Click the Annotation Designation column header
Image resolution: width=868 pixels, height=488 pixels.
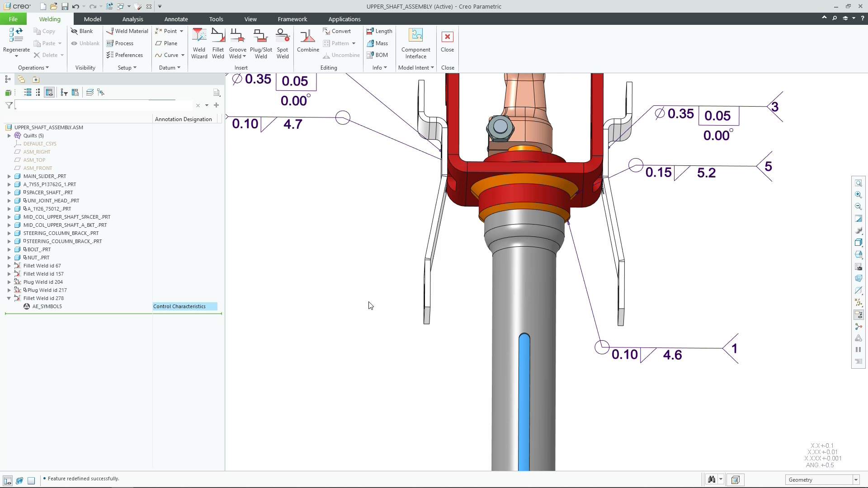pos(184,119)
